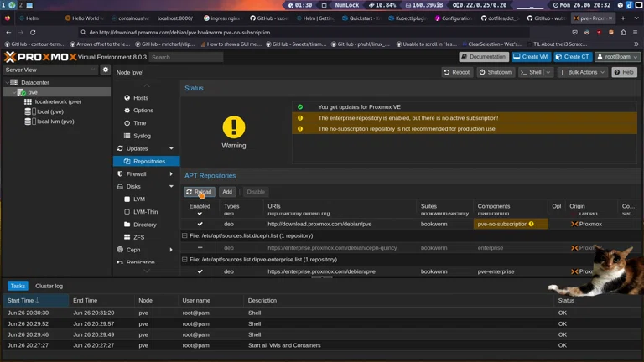Select the Datacenter tree node
644x362 pixels.
click(x=35, y=82)
